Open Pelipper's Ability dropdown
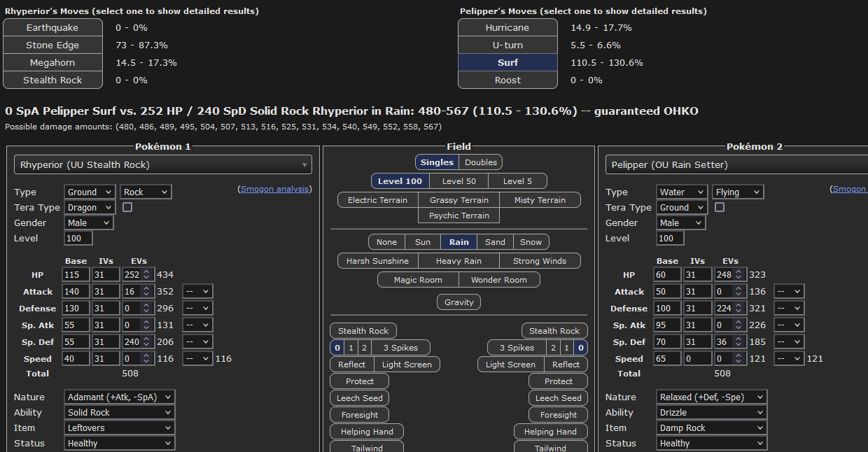 click(710, 412)
